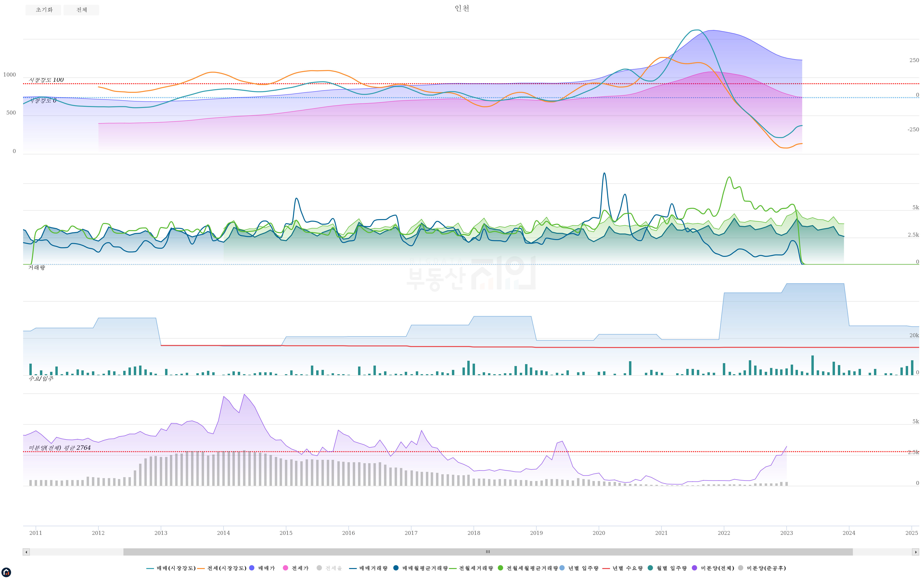This screenshot has height=582, width=924.
Task: Click the 전체 full-range button
Action: (81, 10)
